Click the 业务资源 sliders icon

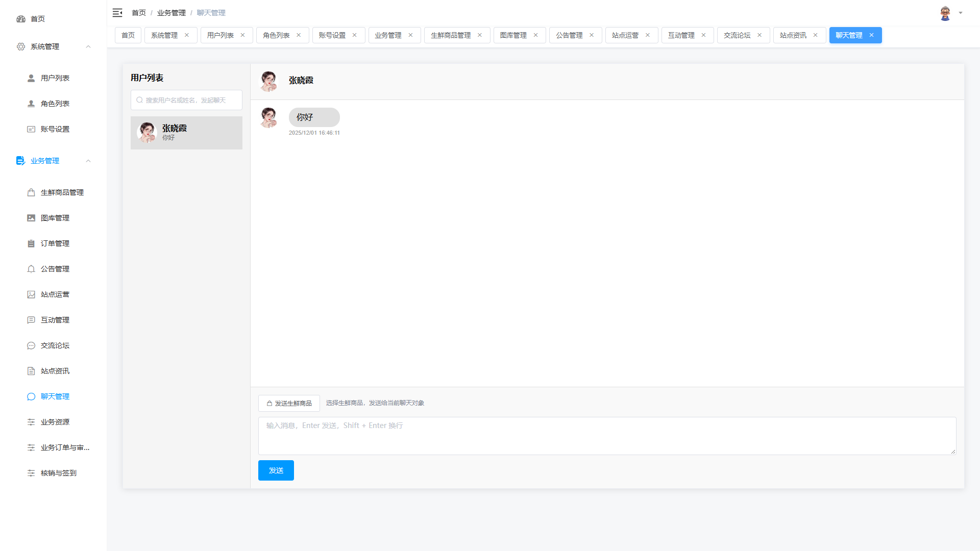[31, 422]
